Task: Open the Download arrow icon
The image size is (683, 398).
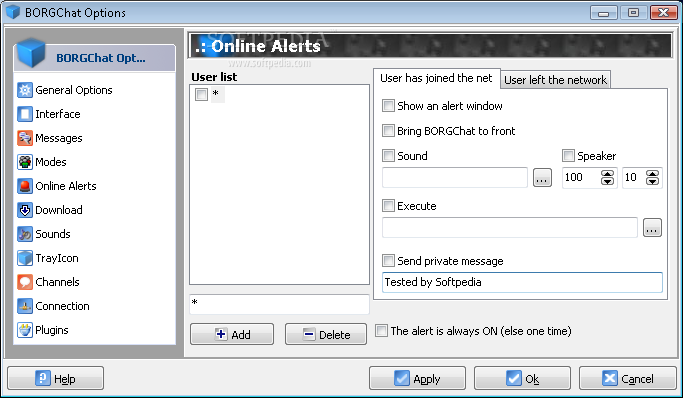Action: click(x=25, y=210)
